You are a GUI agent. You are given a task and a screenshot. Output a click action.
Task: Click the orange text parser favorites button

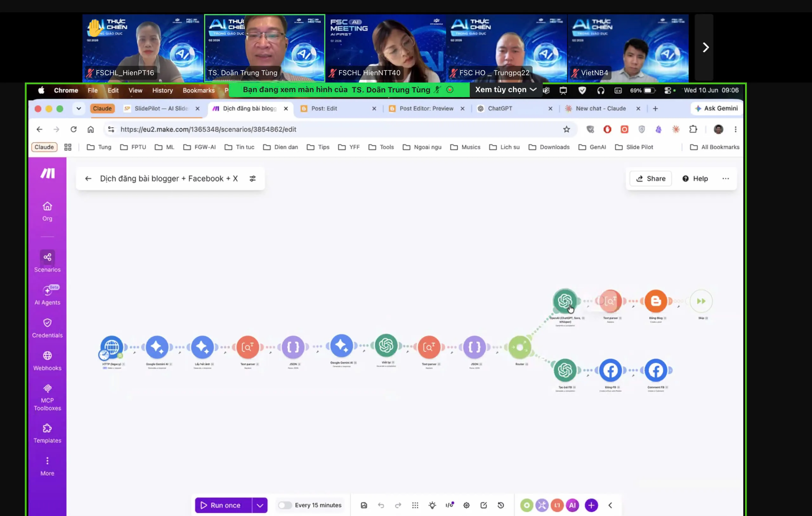(x=557, y=505)
